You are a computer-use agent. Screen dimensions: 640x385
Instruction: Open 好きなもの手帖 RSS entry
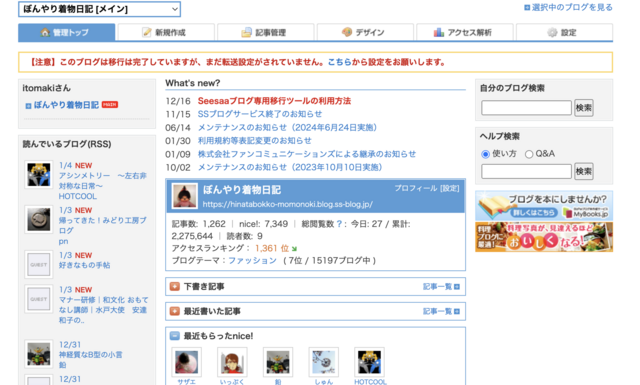coord(84,265)
